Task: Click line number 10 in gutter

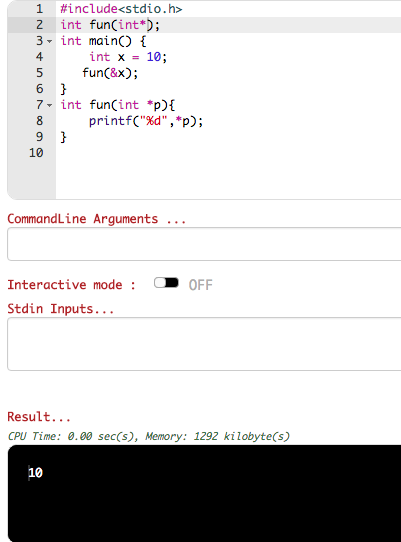Action: coord(36,153)
